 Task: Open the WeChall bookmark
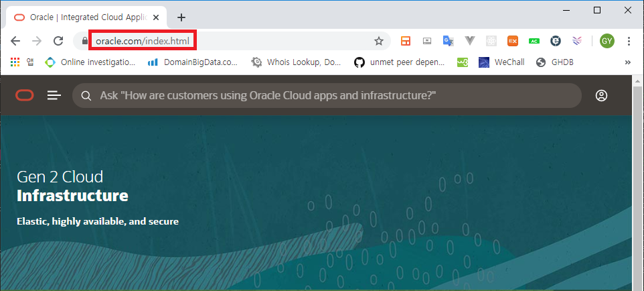(x=501, y=62)
